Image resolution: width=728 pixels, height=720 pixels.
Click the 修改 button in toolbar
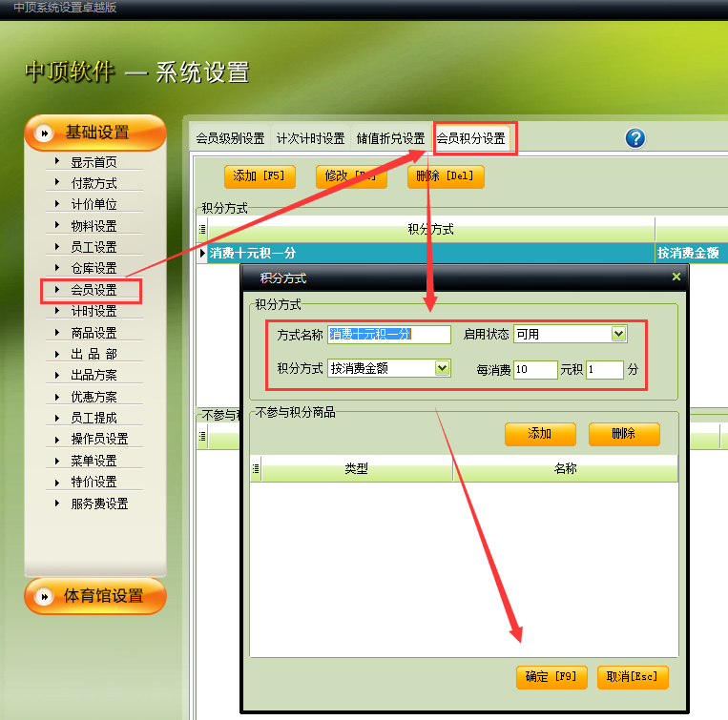351,176
